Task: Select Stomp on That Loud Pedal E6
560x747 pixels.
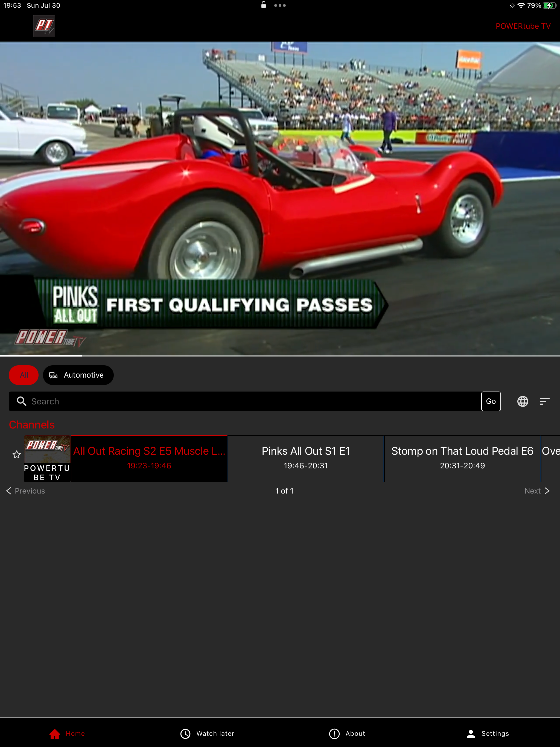Action: coord(462,458)
